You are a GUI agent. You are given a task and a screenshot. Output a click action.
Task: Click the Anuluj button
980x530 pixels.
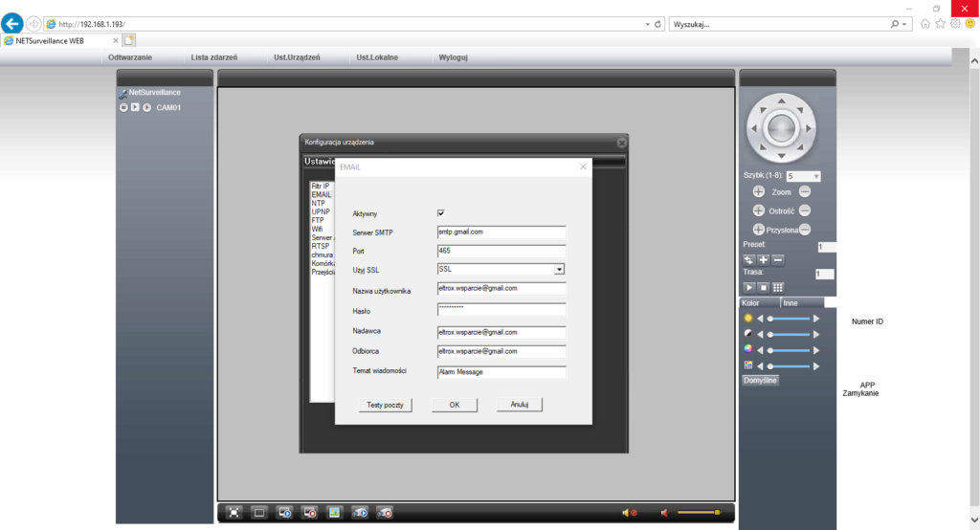(520, 405)
